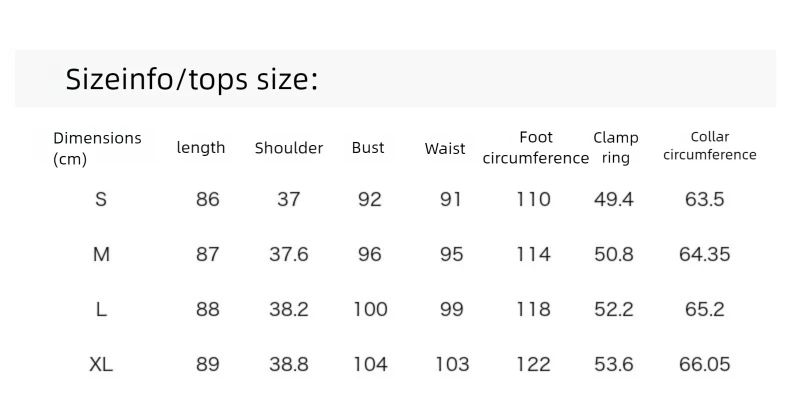Select clamp ring value 52.2

click(x=614, y=309)
